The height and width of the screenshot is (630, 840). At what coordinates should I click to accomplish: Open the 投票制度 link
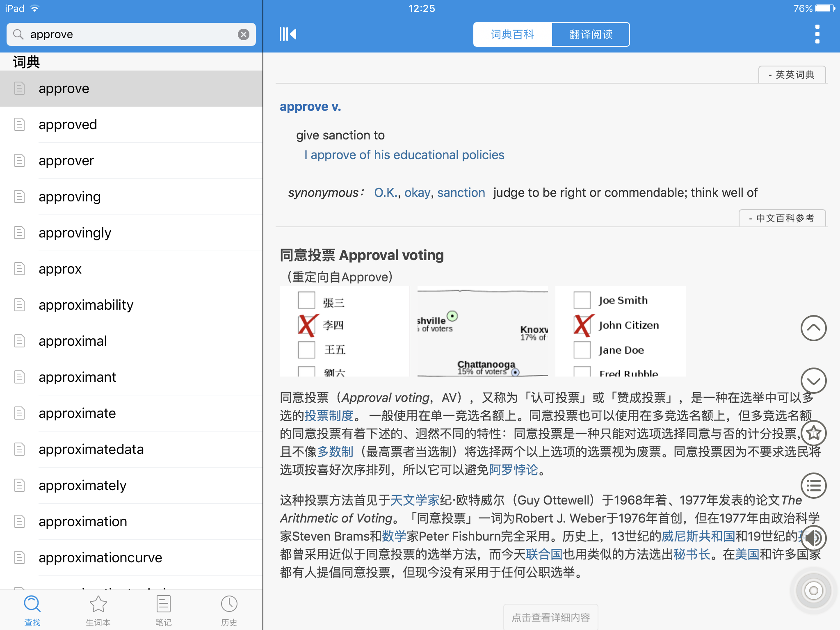(x=329, y=415)
